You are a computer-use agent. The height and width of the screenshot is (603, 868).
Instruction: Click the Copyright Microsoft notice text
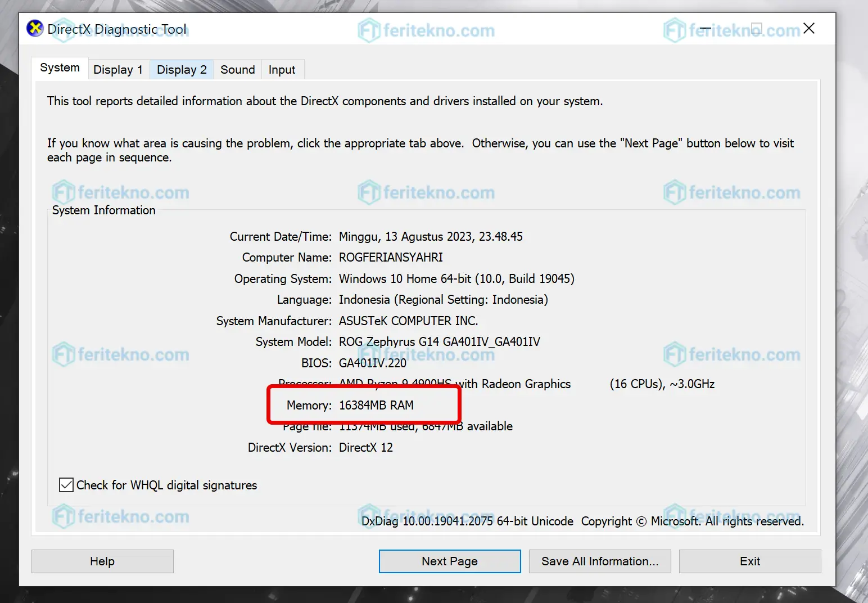coord(693,521)
